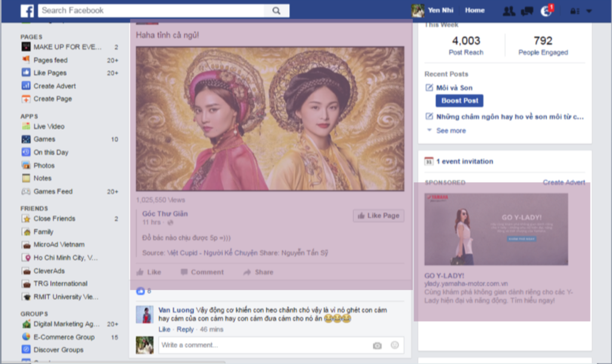Click the Games Feed icon
612x364 pixels.
(x=26, y=191)
